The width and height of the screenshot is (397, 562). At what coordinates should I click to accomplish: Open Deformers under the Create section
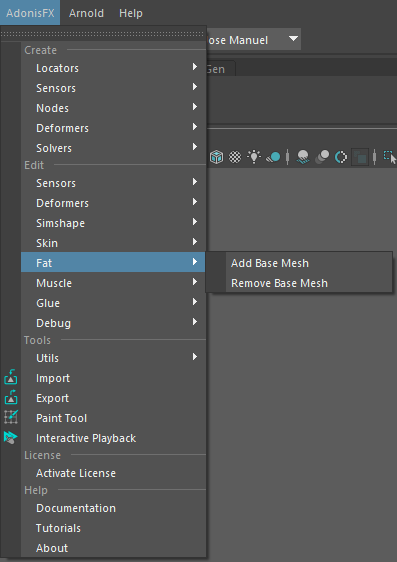[x=113, y=128]
